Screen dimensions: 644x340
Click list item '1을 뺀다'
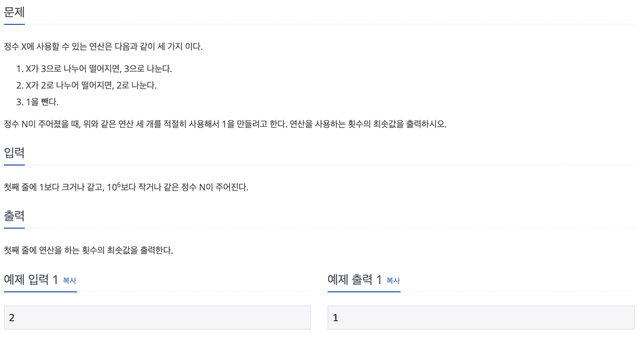pos(38,101)
